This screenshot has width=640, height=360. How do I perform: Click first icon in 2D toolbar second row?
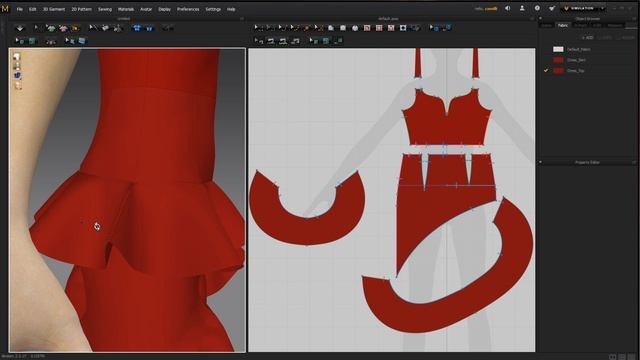point(259,40)
